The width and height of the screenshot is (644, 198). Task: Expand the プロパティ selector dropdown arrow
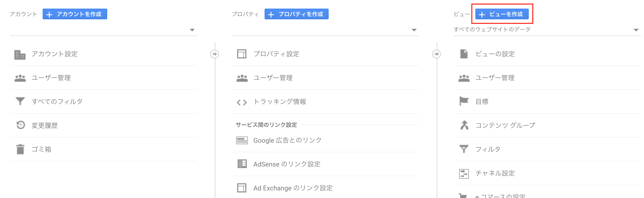(x=414, y=30)
